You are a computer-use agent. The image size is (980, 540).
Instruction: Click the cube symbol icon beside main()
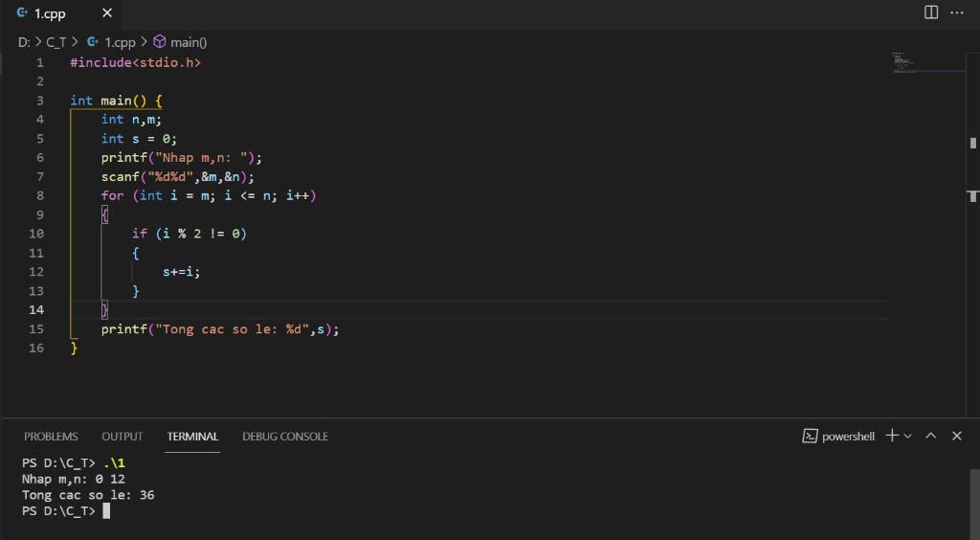click(160, 42)
